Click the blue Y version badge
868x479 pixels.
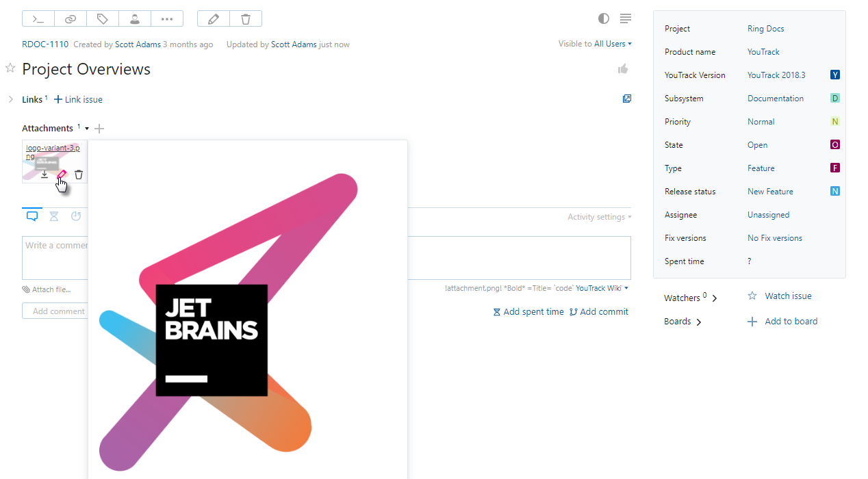[835, 75]
